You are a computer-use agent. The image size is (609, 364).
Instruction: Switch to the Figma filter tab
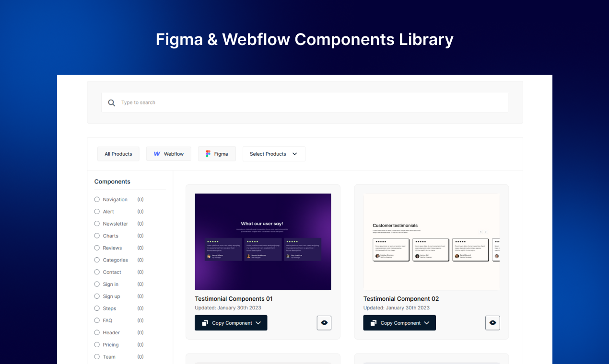(x=217, y=154)
